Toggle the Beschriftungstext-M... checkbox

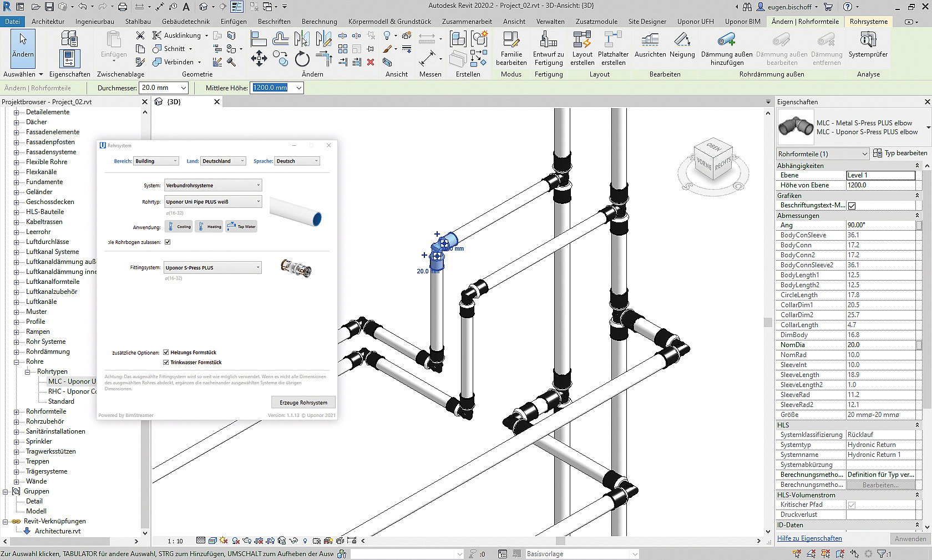(852, 206)
